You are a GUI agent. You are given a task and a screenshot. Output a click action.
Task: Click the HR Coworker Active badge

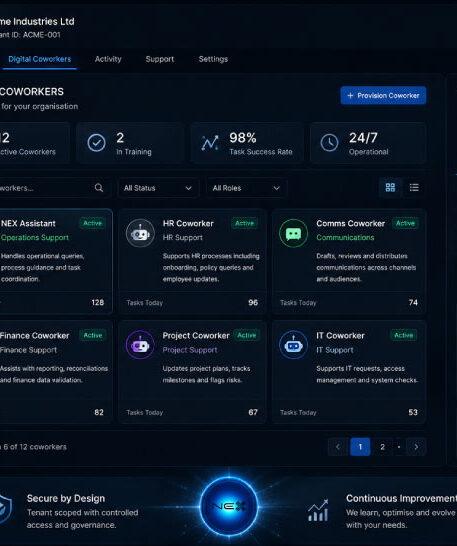245,223
